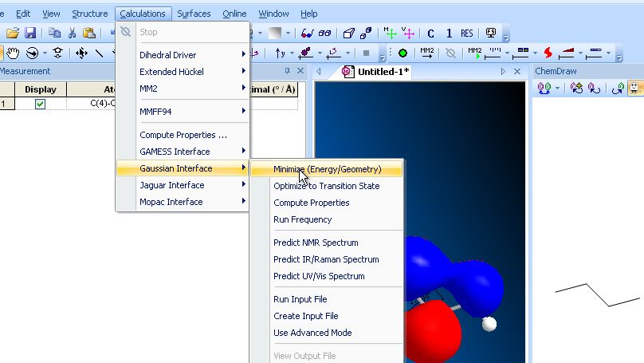Run MM2 minimize arrow icon
Screen dimensions: 644x363
pyautogui.click(x=426, y=53)
